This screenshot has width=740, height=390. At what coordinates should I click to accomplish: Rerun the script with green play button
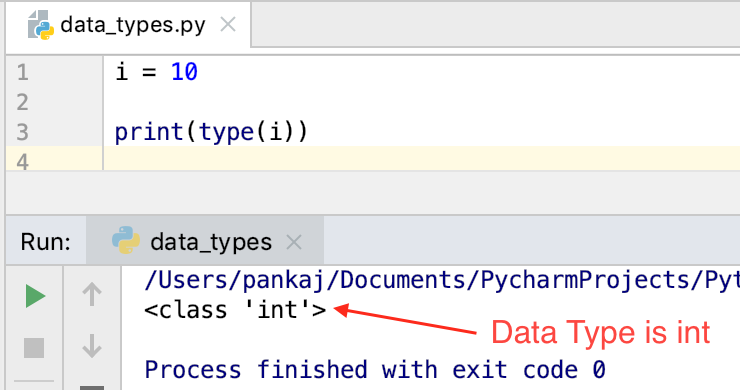[x=35, y=296]
